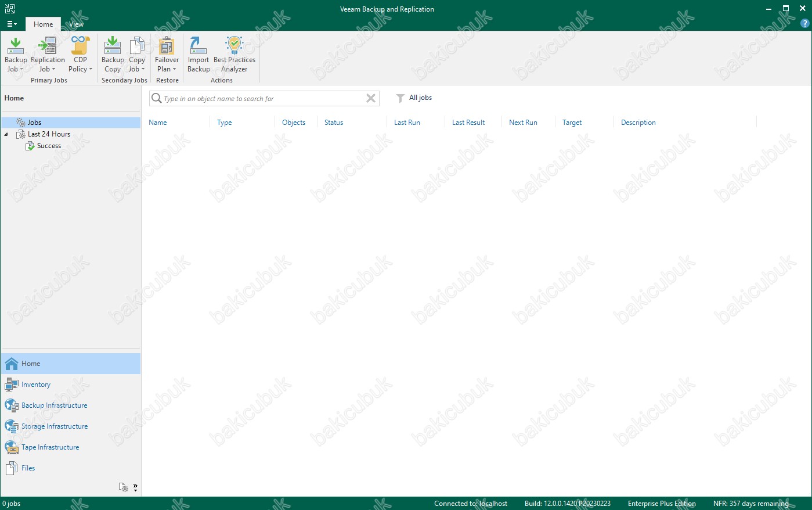Open the Home navigation view
Viewport: 812px width, 510px height.
(x=71, y=364)
